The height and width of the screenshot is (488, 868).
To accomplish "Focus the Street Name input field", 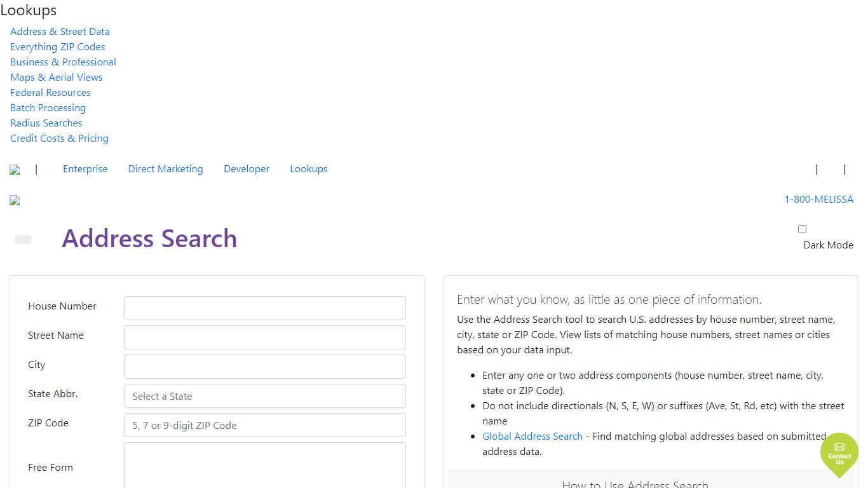I will coord(265,337).
